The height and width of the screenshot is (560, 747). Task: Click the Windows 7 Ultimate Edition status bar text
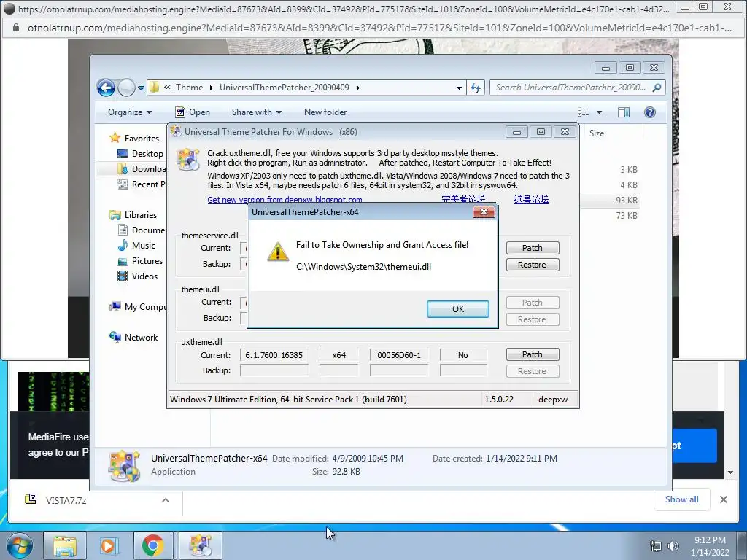pos(288,400)
